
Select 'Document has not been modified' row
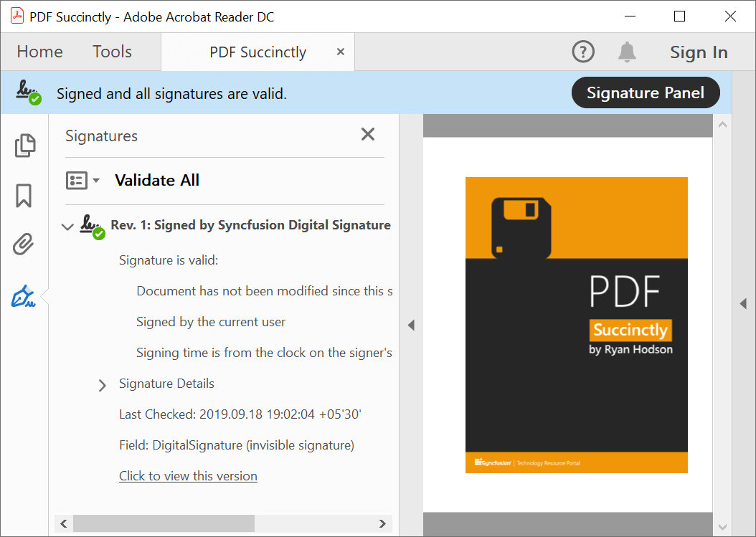[264, 291]
